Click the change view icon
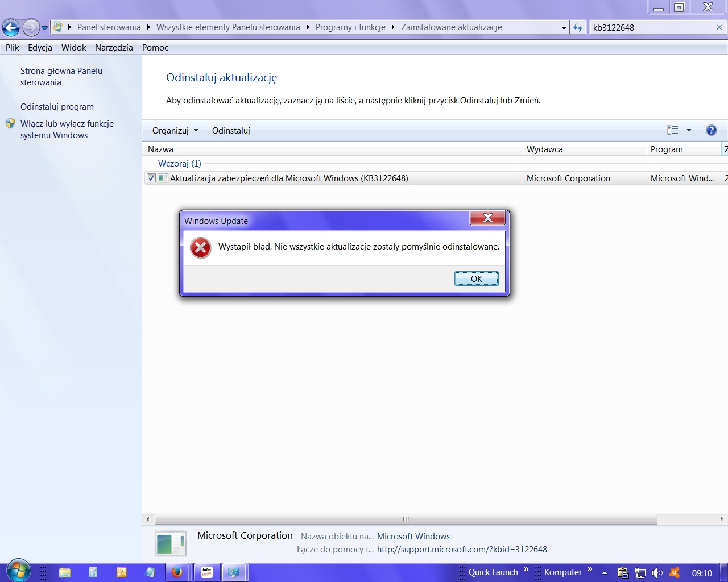 [x=673, y=130]
